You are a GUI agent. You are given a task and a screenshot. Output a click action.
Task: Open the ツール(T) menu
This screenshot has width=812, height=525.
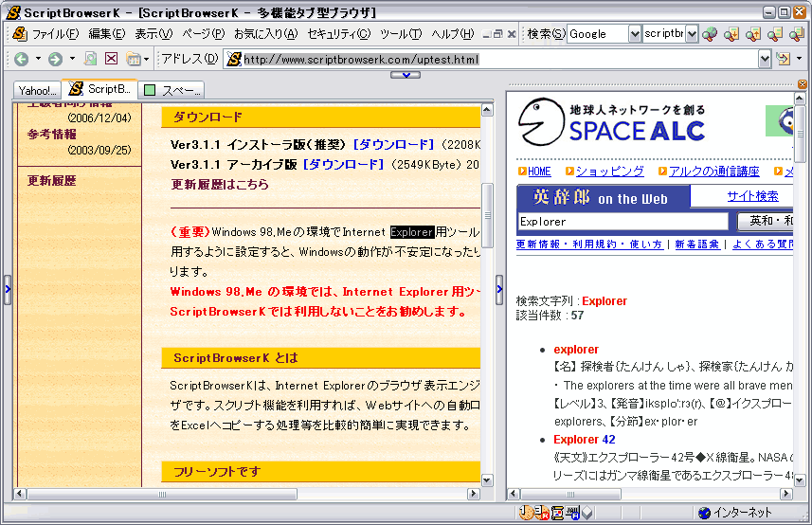401,34
